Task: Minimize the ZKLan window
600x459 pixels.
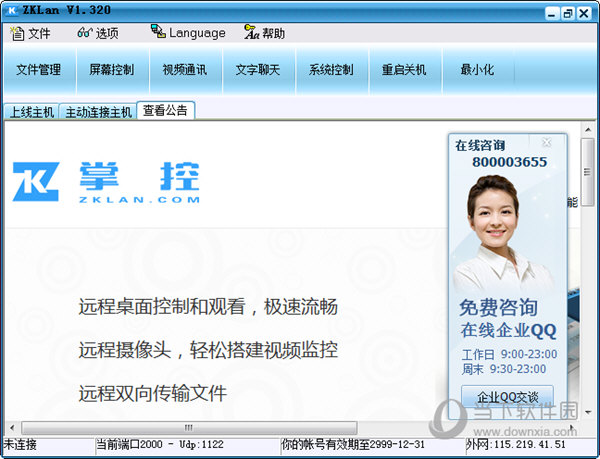Action: coord(551,14)
